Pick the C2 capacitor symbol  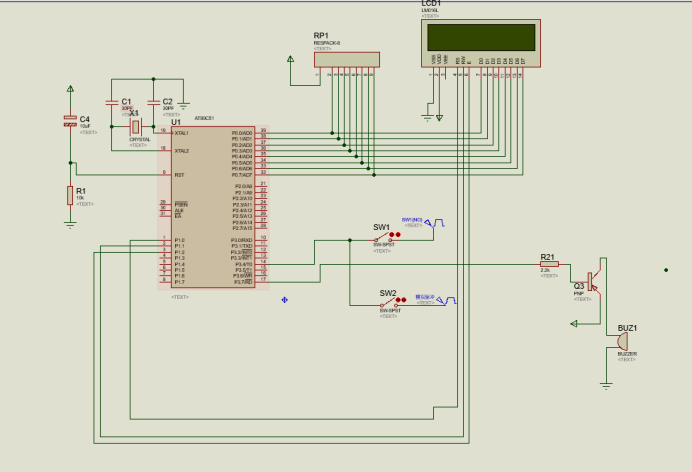coord(154,102)
